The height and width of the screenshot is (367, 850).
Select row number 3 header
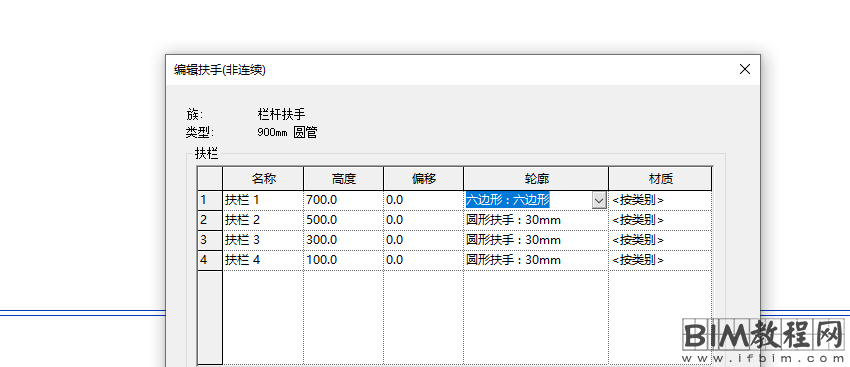tap(210, 240)
